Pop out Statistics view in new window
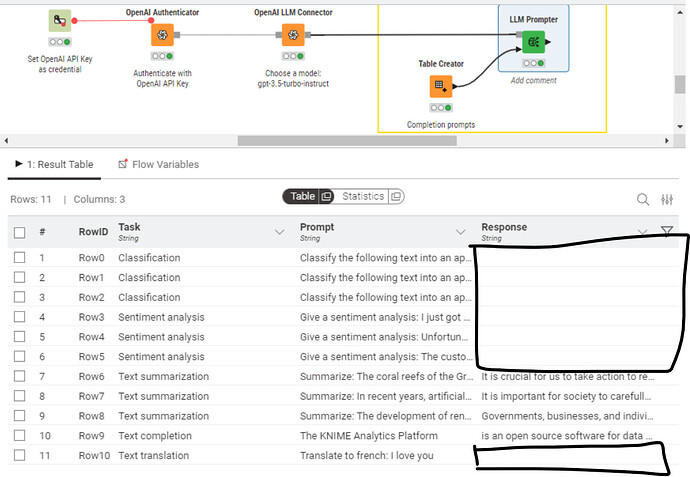Image resolution: width=690 pixels, height=477 pixels. click(x=396, y=196)
